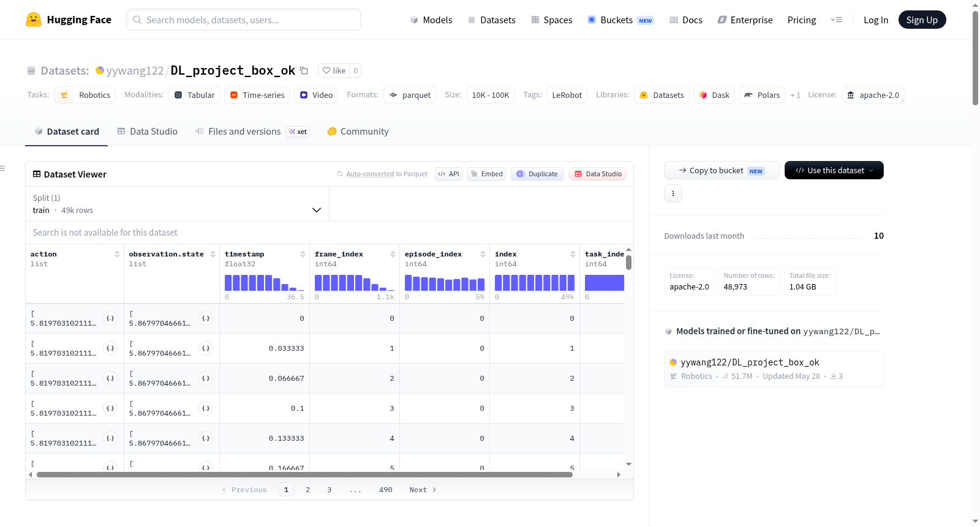Viewport: 980px width, 527px height.
Task: Switch to the Dataset card tab
Action: (66, 132)
